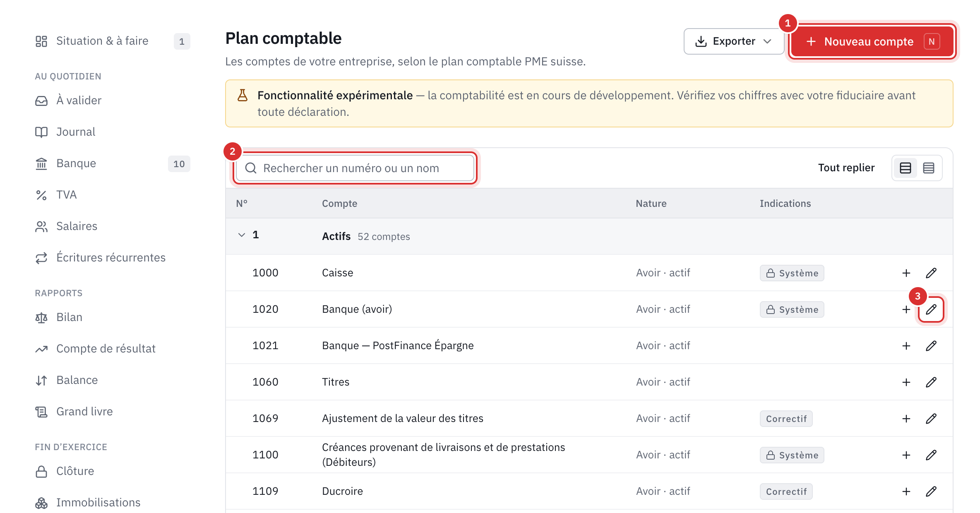The height and width of the screenshot is (513, 980).
Task: Collapse the Actifs group chevron
Action: click(x=242, y=235)
